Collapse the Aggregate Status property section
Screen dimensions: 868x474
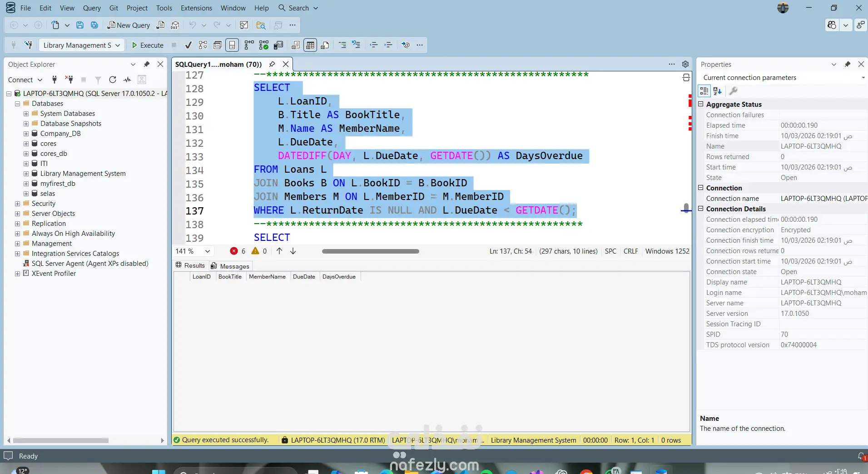700,104
